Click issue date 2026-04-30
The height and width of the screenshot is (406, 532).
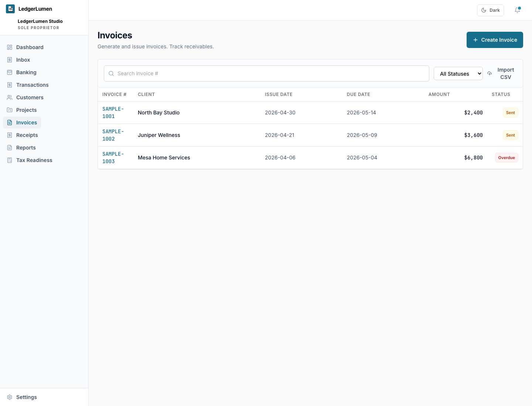coord(280,113)
